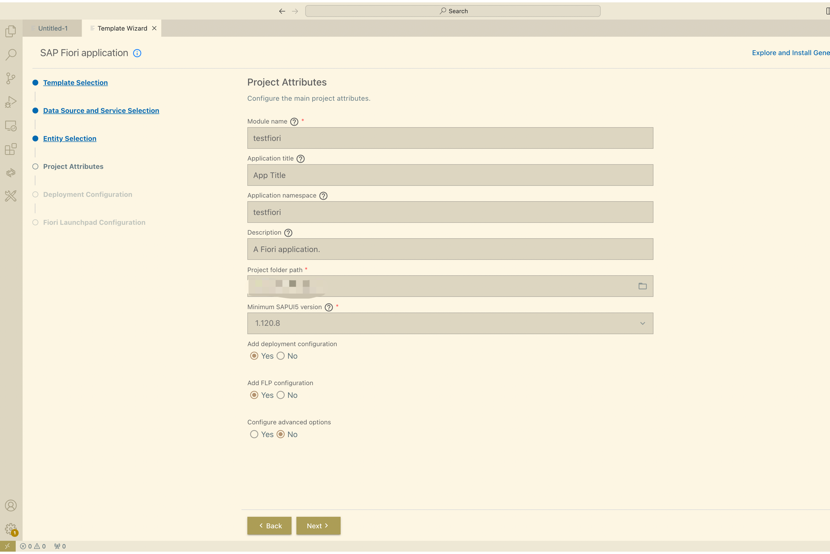Browse for project folder path
830x554 pixels.
coord(643,286)
